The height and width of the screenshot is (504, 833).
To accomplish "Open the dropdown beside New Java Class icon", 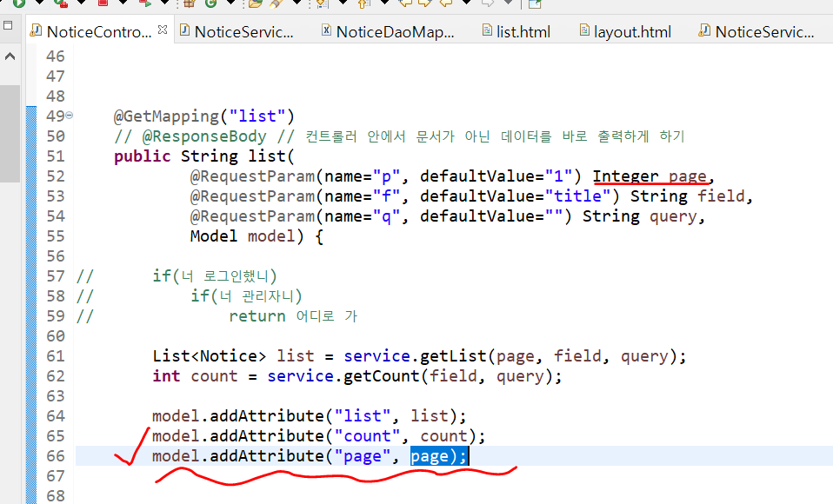I will 231,2.
